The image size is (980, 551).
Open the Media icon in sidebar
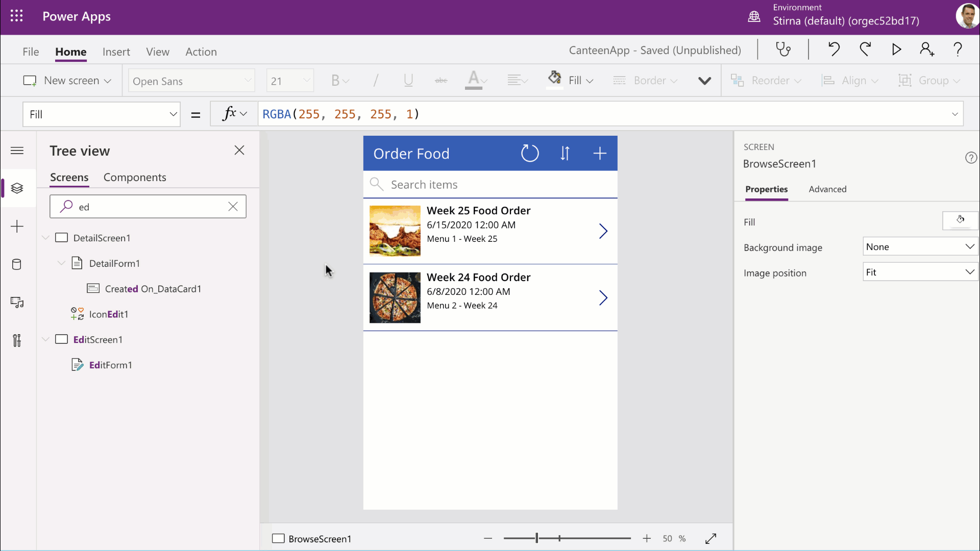[17, 303]
